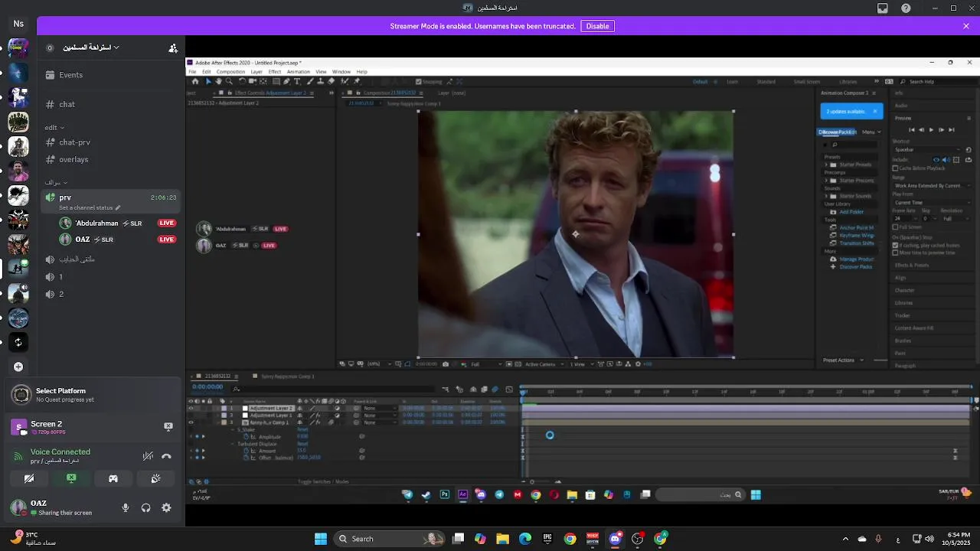Click the timeline current time display 0:00:00:00

(x=207, y=387)
